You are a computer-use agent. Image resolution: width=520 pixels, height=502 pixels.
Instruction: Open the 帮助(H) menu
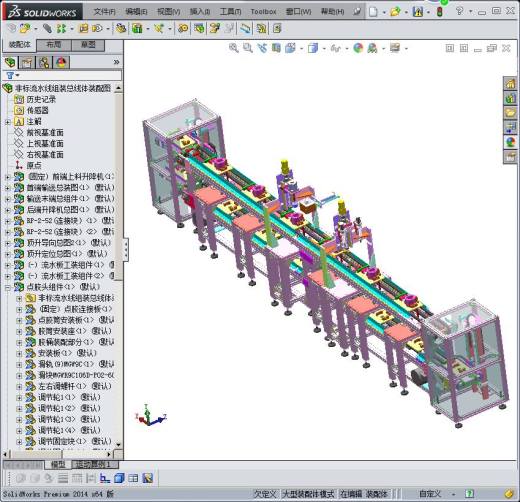pyautogui.click(x=332, y=12)
